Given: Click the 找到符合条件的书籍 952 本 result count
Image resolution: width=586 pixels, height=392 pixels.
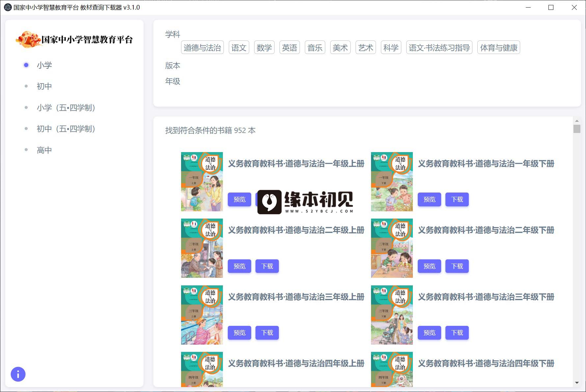Looking at the screenshot, I should click(210, 130).
